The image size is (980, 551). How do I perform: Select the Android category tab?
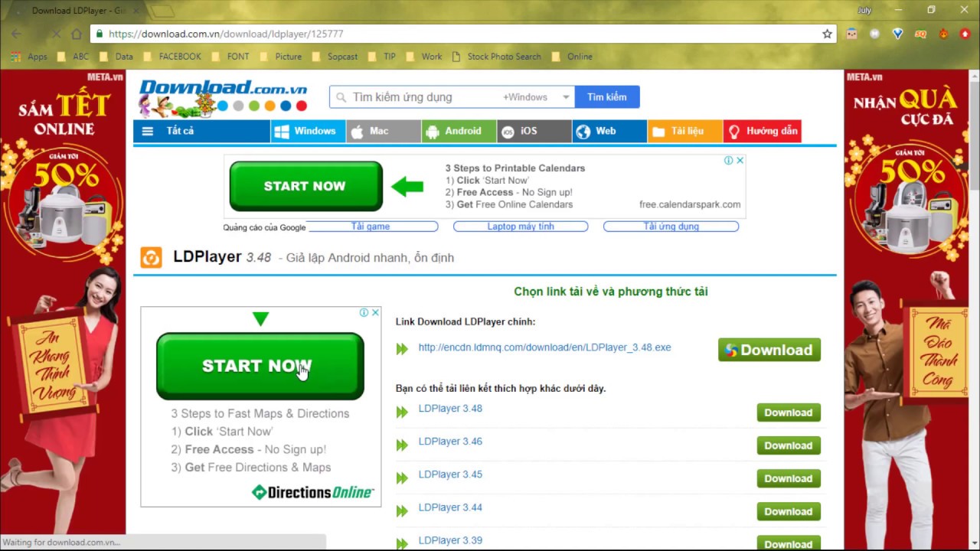(458, 131)
